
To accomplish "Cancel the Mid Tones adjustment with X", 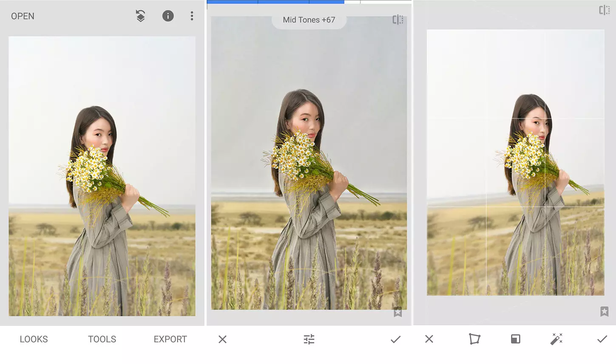I will [x=222, y=339].
